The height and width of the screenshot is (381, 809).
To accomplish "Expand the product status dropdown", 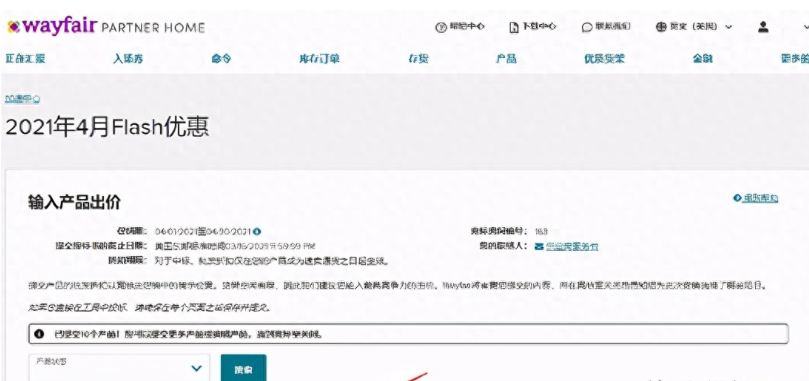I will coord(119,368).
